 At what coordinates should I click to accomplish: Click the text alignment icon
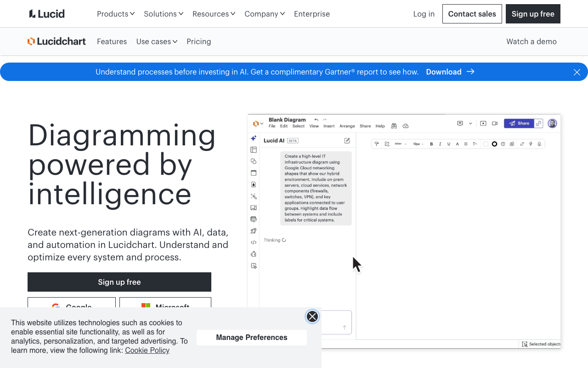(x=466, y=144)
